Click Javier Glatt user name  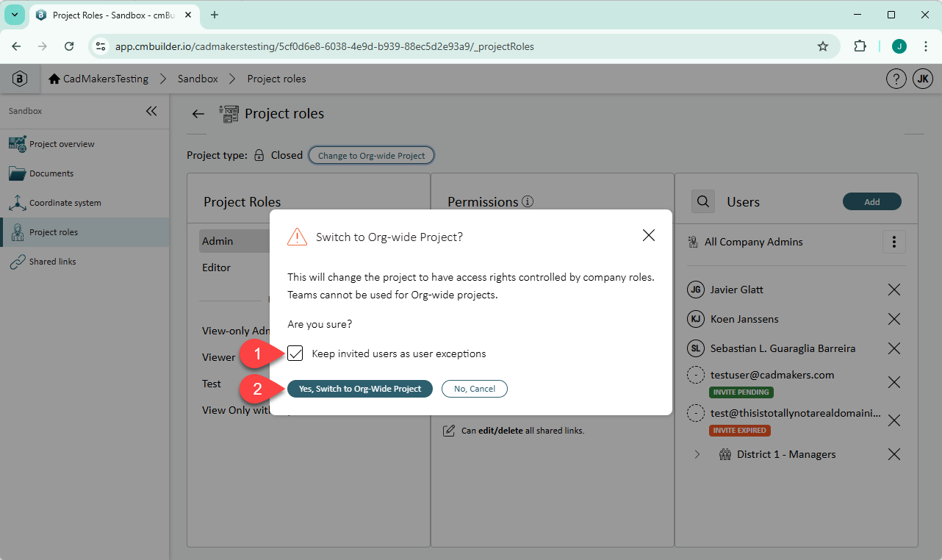736,290
